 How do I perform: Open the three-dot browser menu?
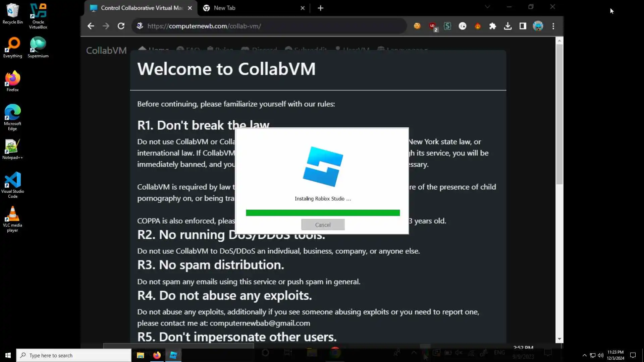(x=553, y=26)
